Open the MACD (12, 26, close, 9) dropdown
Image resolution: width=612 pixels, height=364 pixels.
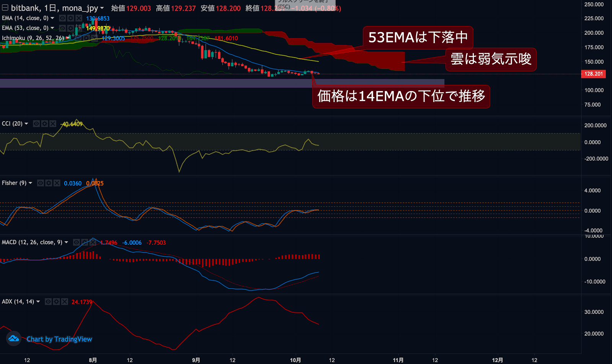point(66,242)
